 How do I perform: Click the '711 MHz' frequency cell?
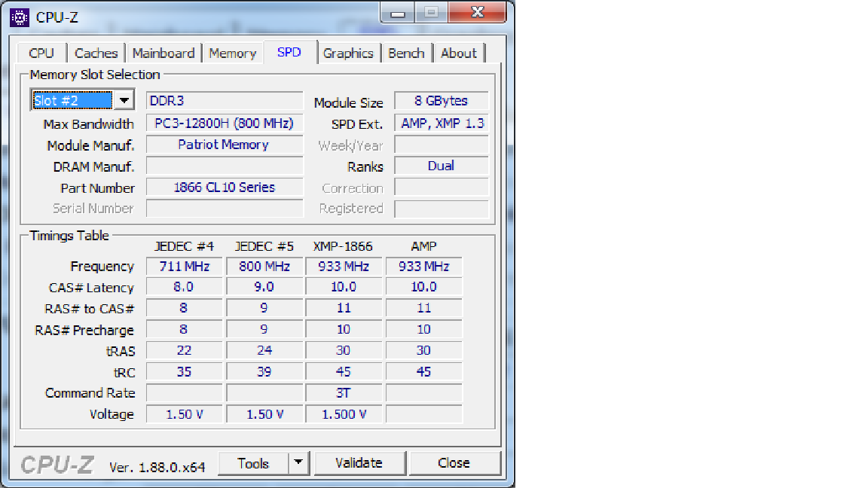coord(185,266)
